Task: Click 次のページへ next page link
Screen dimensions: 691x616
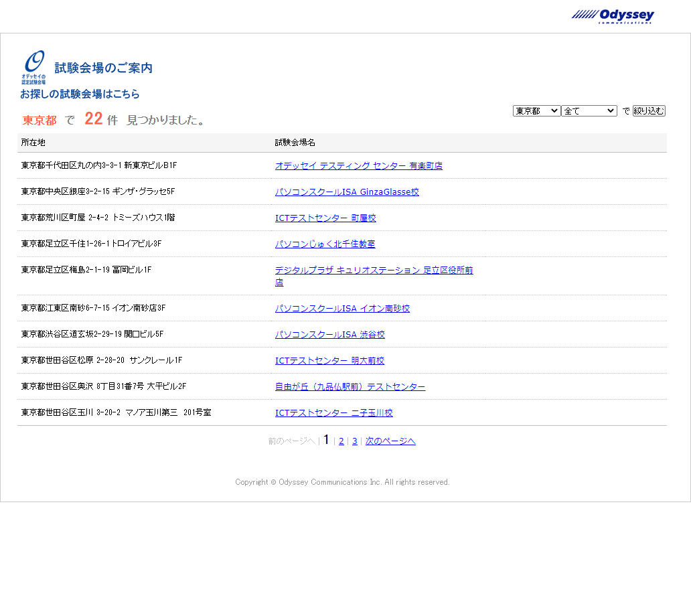Action: (x=390, y=441)
